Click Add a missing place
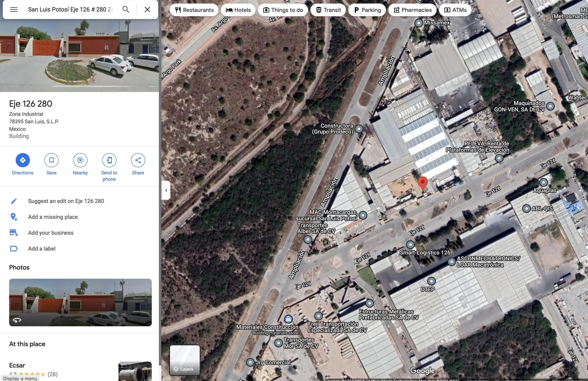This screenshot has width=588, height=381. click(53, 217)
